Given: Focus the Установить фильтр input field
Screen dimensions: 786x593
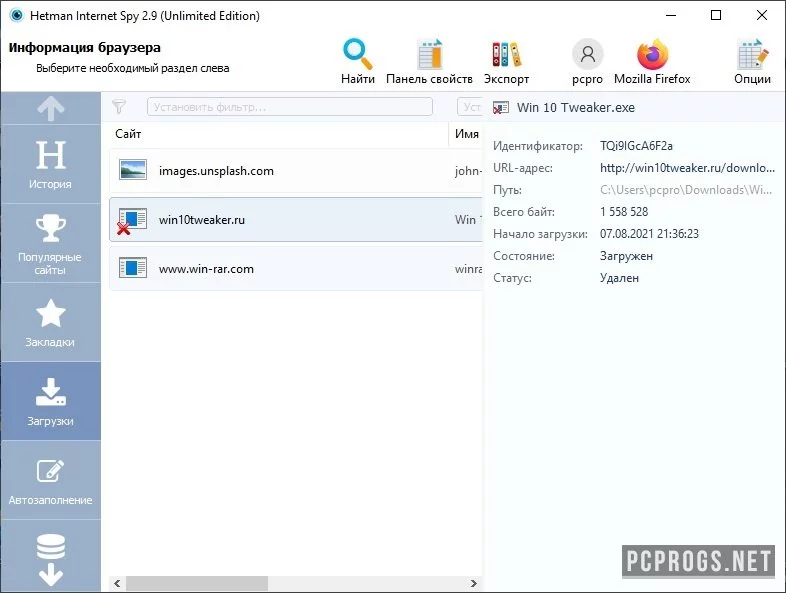Looking at the screenshot, I should point(290,107).
